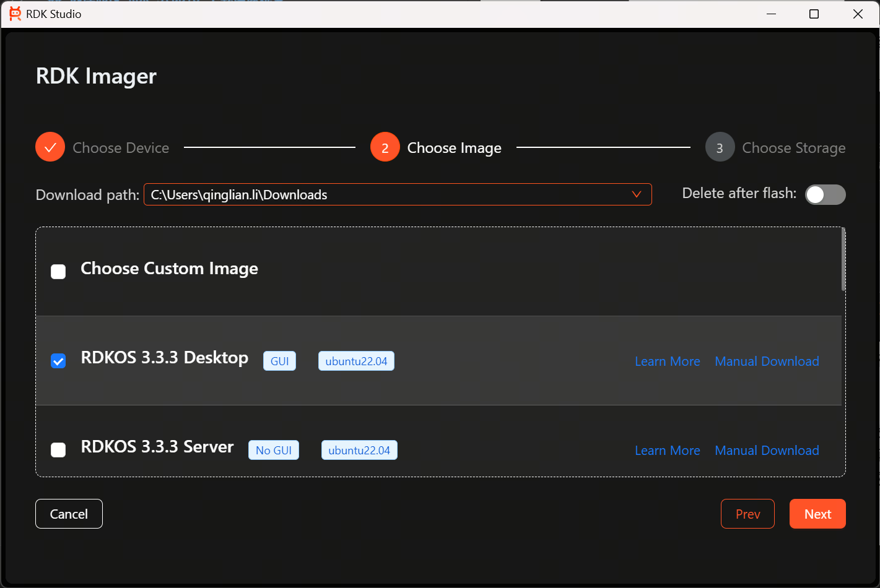The width and height of the screenshot is (880, 588).
Task: Click Manual Download for RDKOS Server
Action: tap(767, 450)
